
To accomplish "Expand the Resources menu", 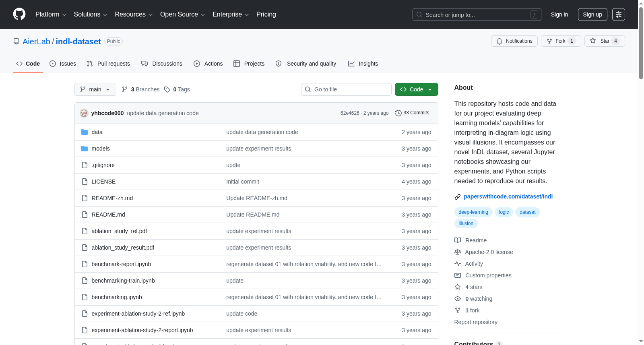I will [134, 14].
